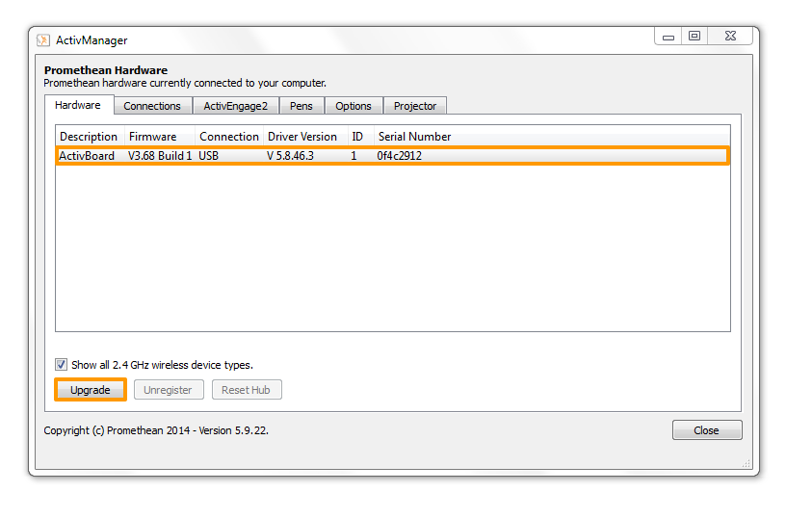
Task: Click the Connection column header
Action: (229, 137)
